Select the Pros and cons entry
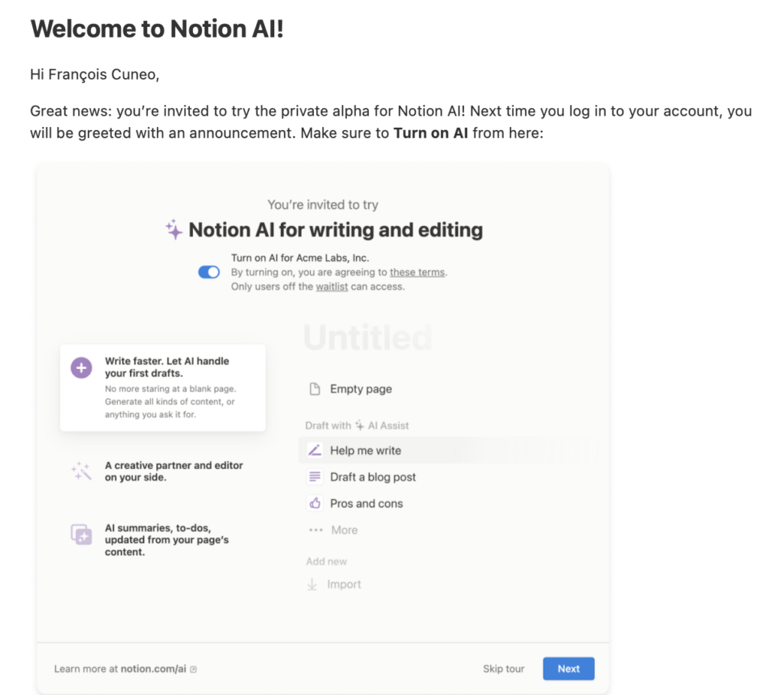The height and width of the screenshot is (695, 784). point(366,504)
